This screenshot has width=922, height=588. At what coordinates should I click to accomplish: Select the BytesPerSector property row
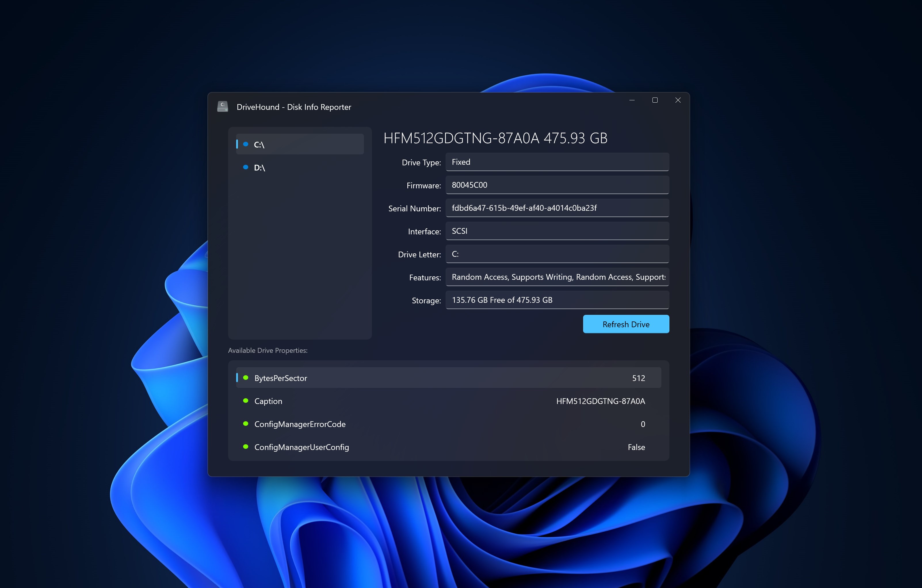click(x=448, y=378)
